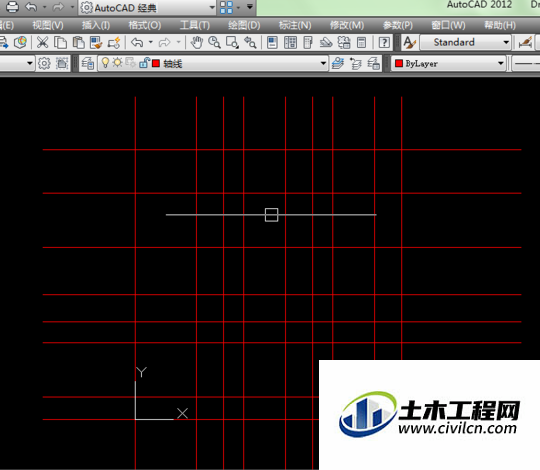Select the Zoom Realtime magnifier icon
This screenshot has height=470, width=540.
215,43
